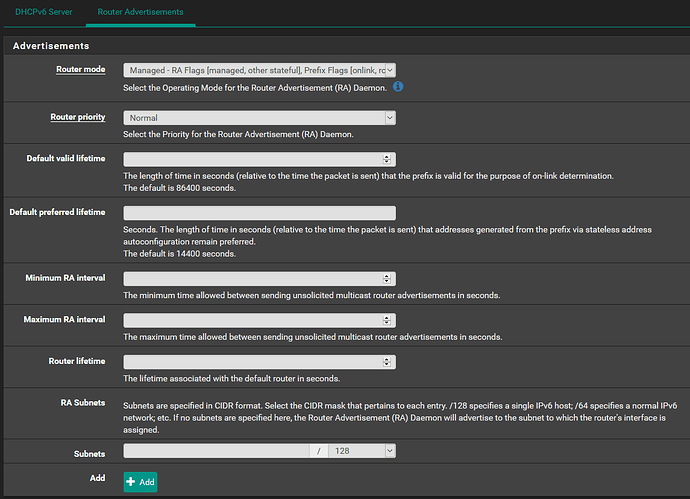Image resolution: width=690 pixels, height=499 pixels.
Task: Focus the Default valid lifetime input
Action: 253,159
